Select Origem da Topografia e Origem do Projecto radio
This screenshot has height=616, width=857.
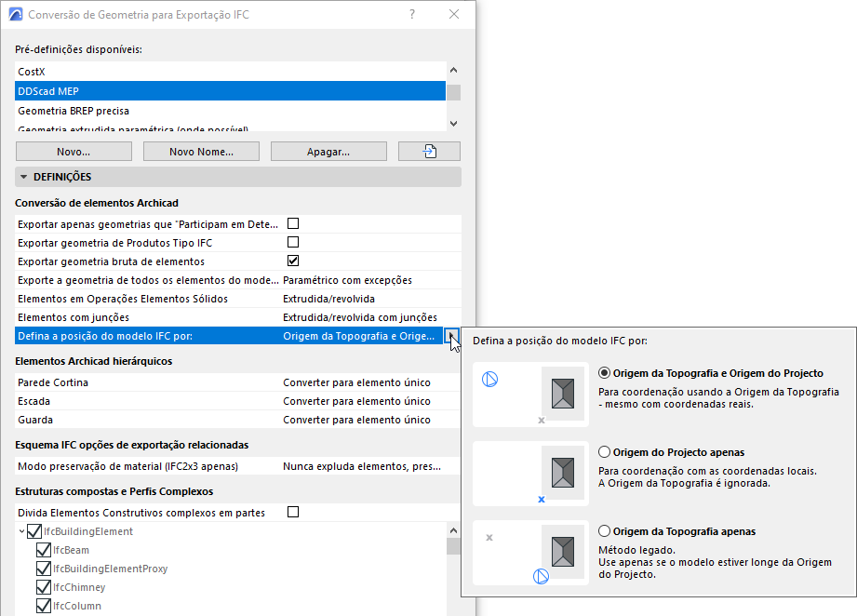[604, 373]
